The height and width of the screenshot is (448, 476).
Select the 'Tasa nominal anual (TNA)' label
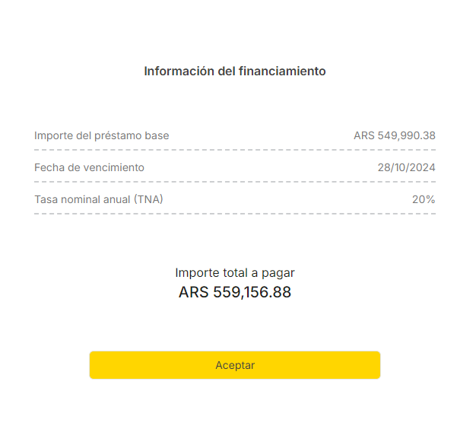(99, 200)
